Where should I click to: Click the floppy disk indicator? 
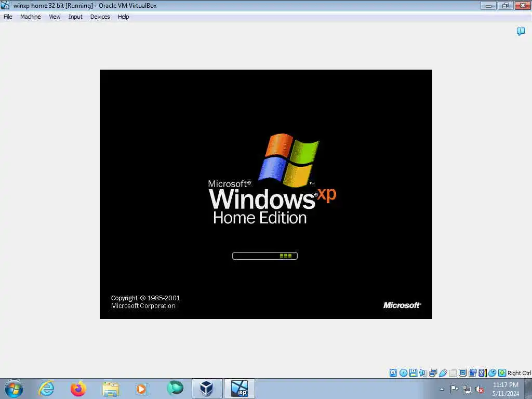(413, 373)
